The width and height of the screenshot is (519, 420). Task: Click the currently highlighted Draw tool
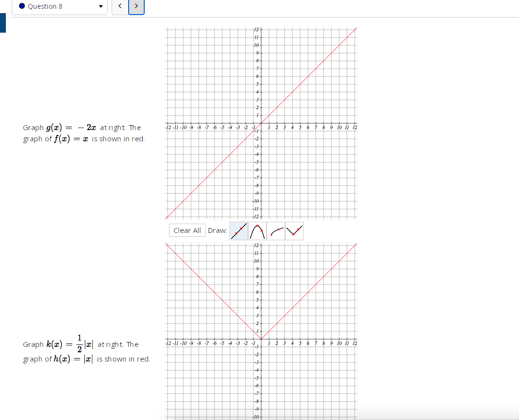tap(238, 230)
